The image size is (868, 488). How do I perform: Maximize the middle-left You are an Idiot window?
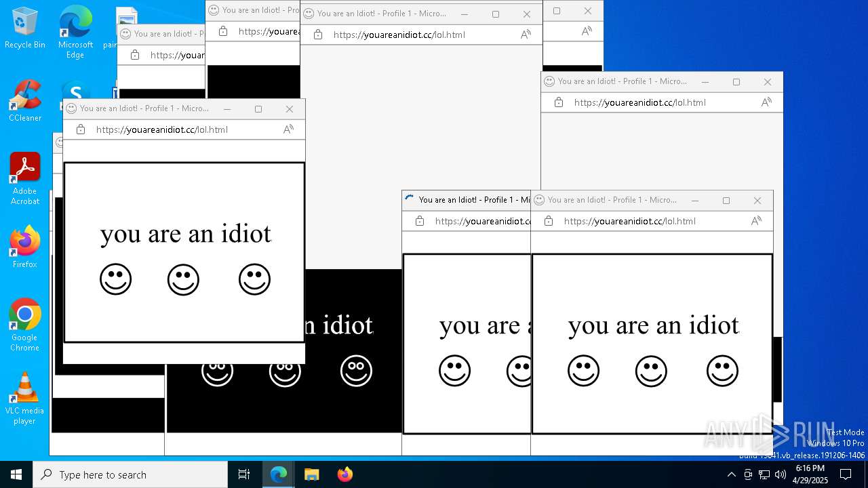[x=258, y=109]
